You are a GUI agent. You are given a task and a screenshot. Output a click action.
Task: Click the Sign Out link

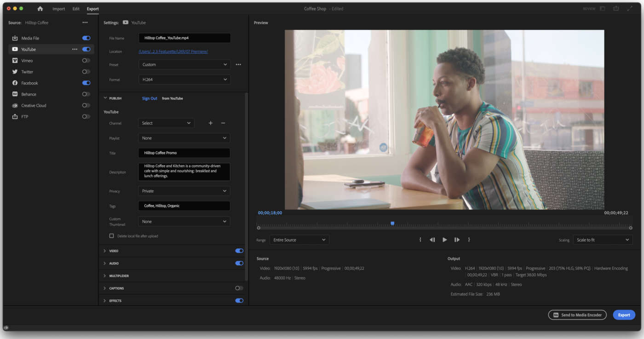coord(149,98)
